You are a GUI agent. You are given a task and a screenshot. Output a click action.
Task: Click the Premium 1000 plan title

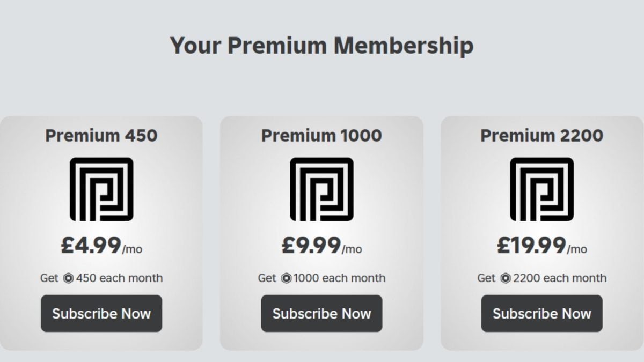click(x=321, y=136)
